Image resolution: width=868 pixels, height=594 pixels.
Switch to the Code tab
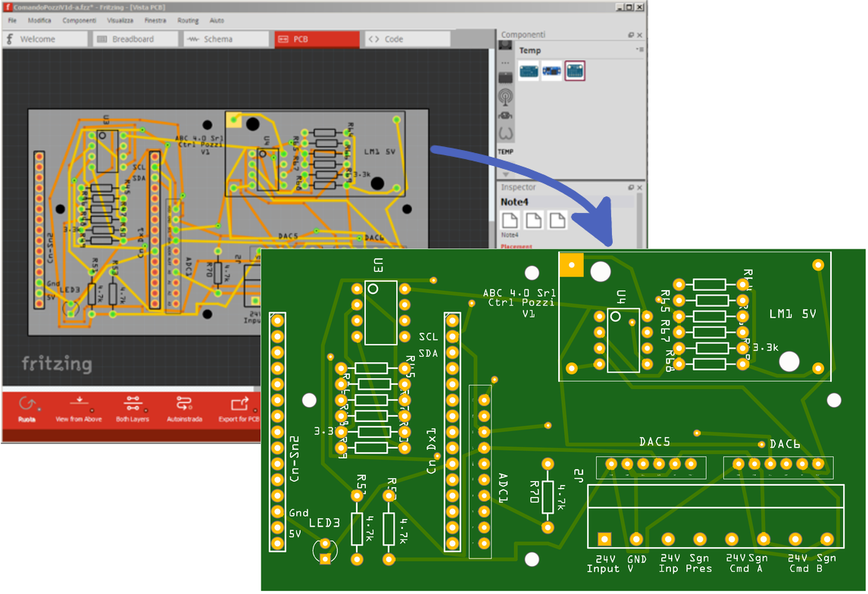(x=407, y=39)
